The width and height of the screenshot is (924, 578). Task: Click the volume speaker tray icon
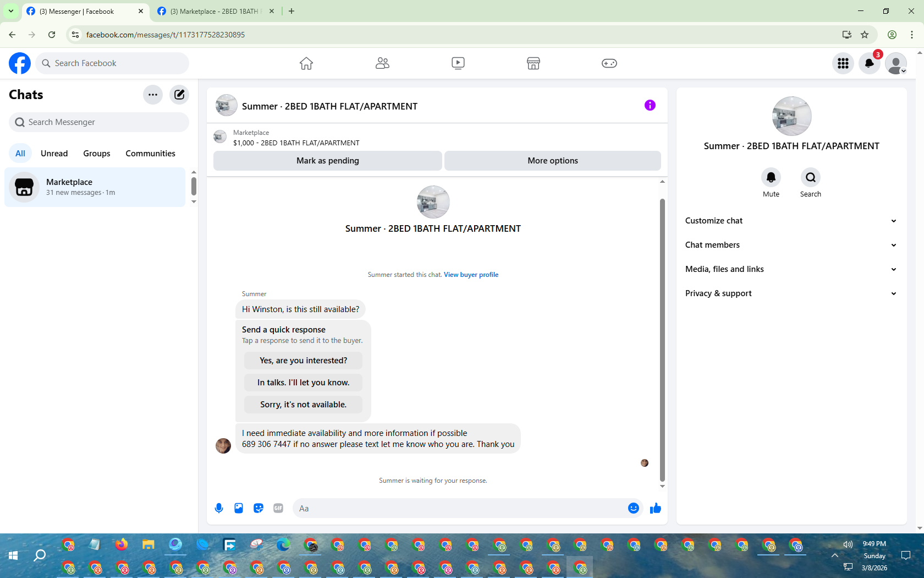848,544
